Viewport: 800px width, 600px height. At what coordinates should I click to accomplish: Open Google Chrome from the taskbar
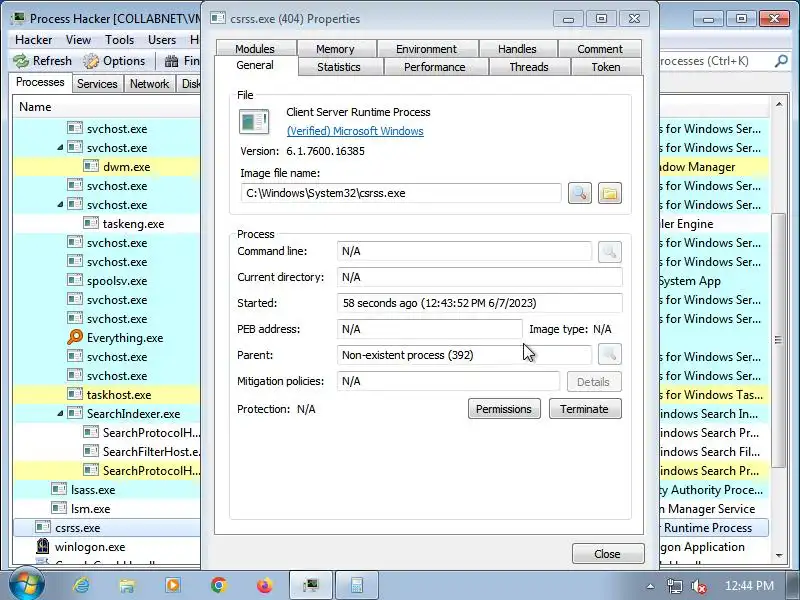(x=219, y=585)
